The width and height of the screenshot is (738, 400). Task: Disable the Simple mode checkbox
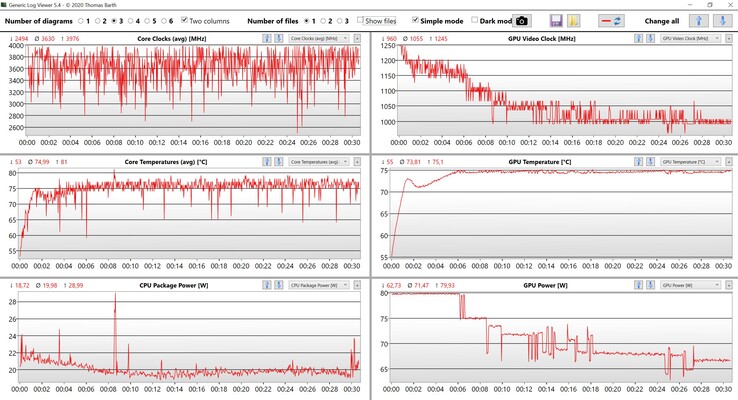click(x=415, y=20)
